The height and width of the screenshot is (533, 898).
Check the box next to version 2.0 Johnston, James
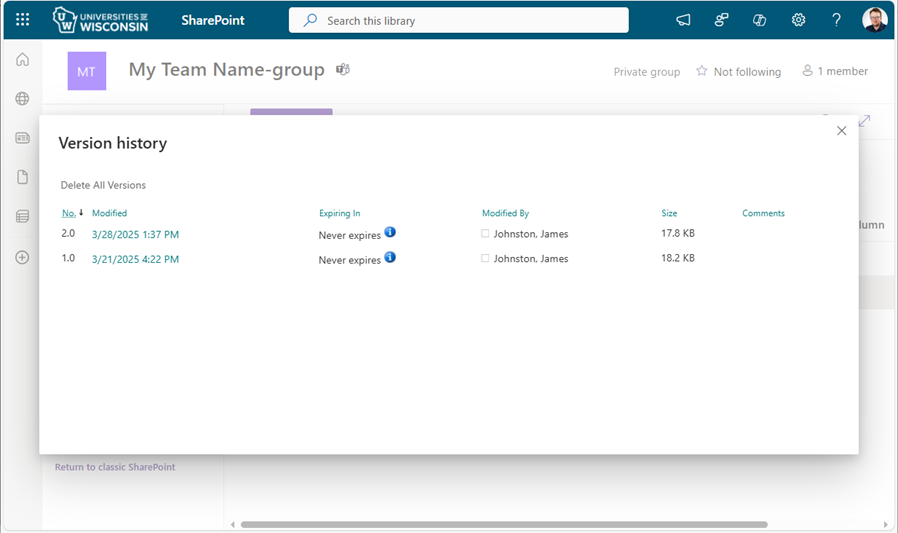coord(485,234)
